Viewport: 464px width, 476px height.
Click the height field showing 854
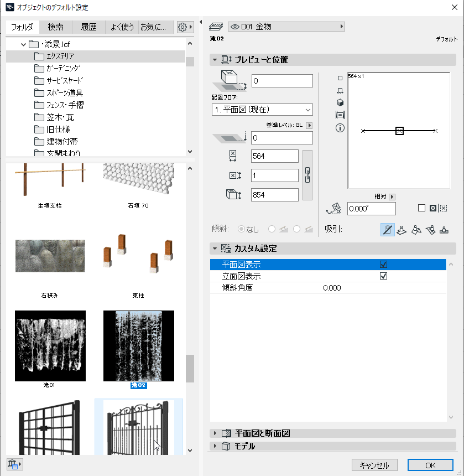point(274,195)
